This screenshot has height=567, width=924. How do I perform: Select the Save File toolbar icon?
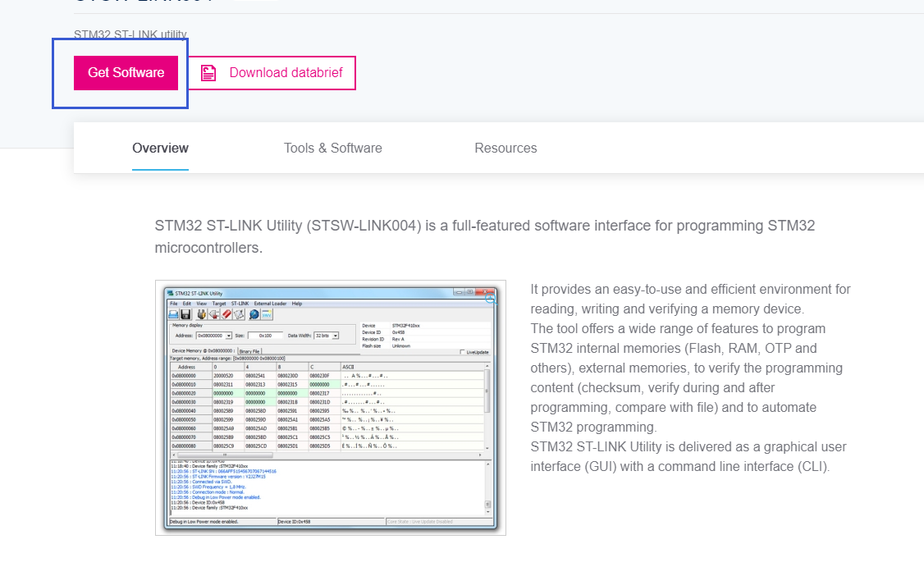pyautogui.click(x=185, y=314)
